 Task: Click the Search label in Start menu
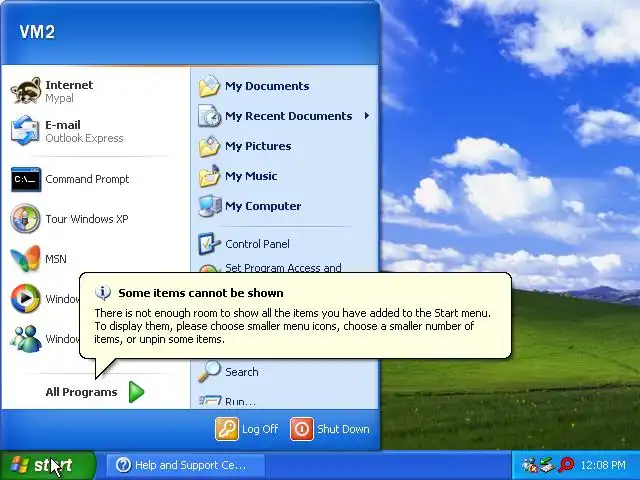(242, 372)
